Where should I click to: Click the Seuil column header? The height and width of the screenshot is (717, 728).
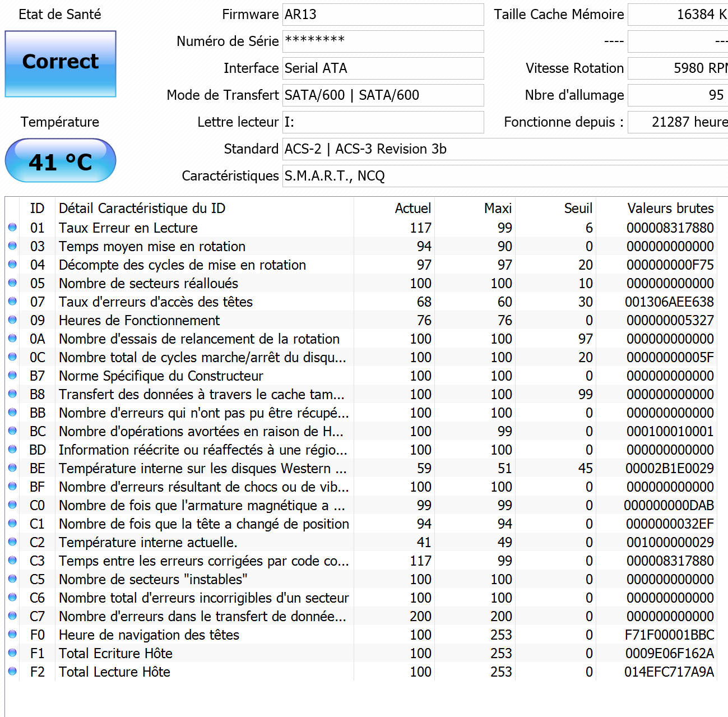click(556, 209)
